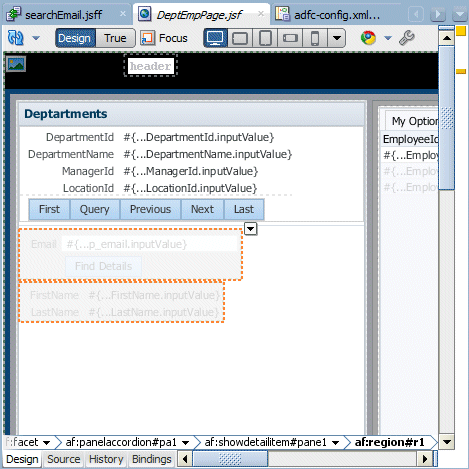Open the wrench preferences icon
Viewport: 469px width, 469px height.
point(407,38)
